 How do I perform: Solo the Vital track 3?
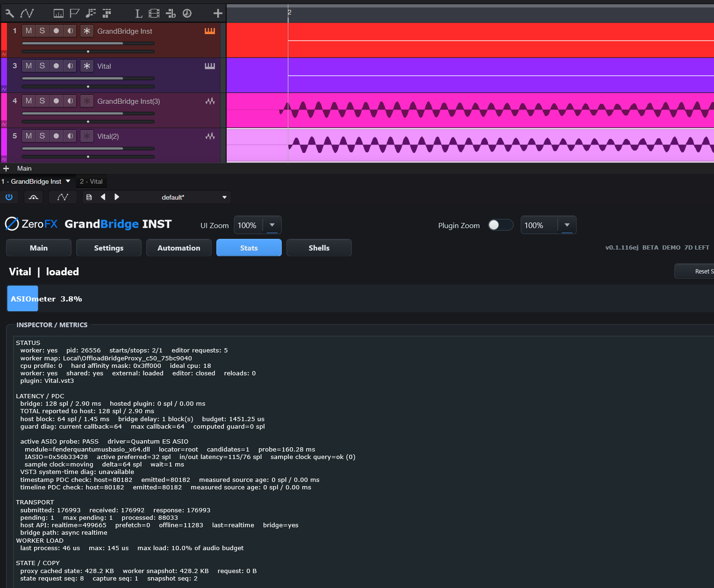point(42,66)
